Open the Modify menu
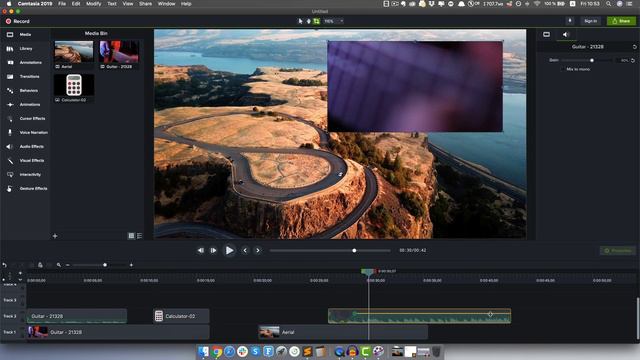Image resolution: width=640 pixels, height=360 pixels. coord(93,4)
